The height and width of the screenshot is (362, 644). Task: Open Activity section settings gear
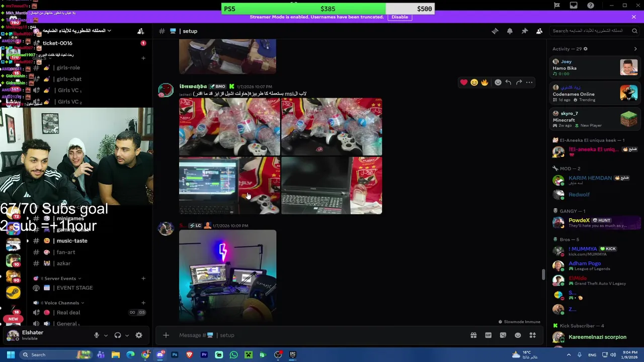(x=585, y=49)
